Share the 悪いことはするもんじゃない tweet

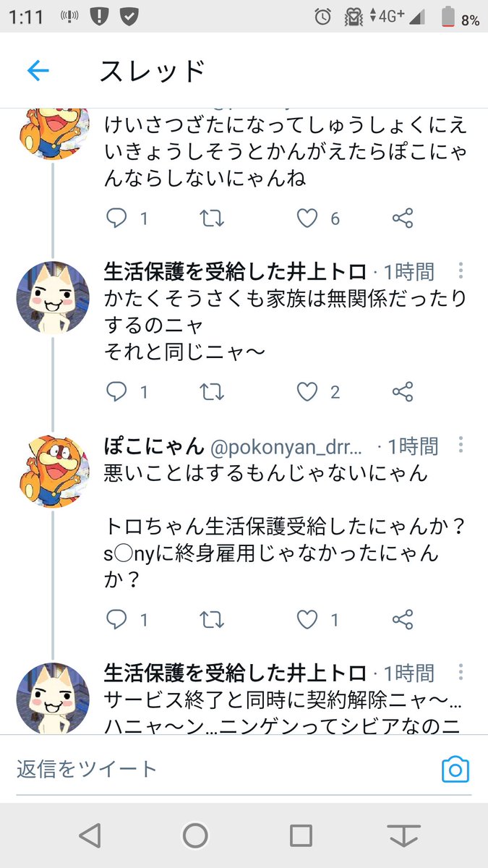pos(402,619)
